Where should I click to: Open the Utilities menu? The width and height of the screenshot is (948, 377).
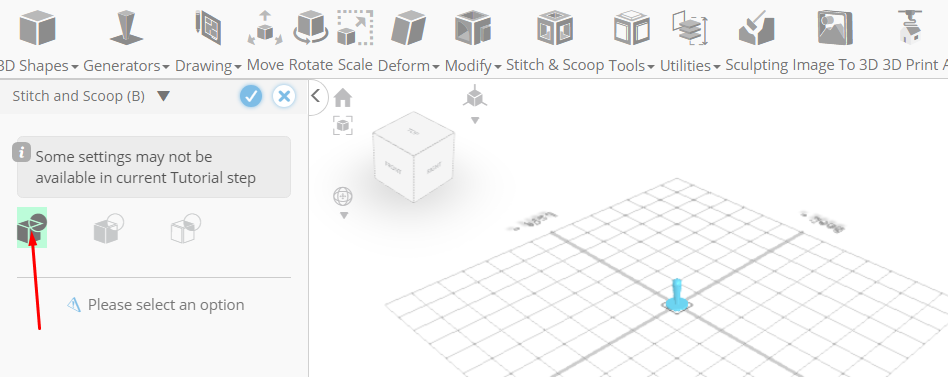tap(690, 65)
